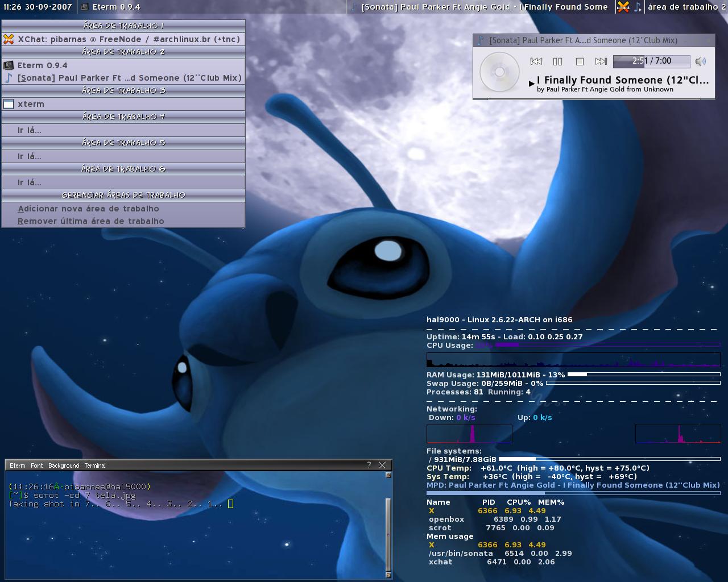The width and height of the screenshot is (728, 582).
Task: Click the Eterm icon in top panel taskbar
Action: pos(85,7)
